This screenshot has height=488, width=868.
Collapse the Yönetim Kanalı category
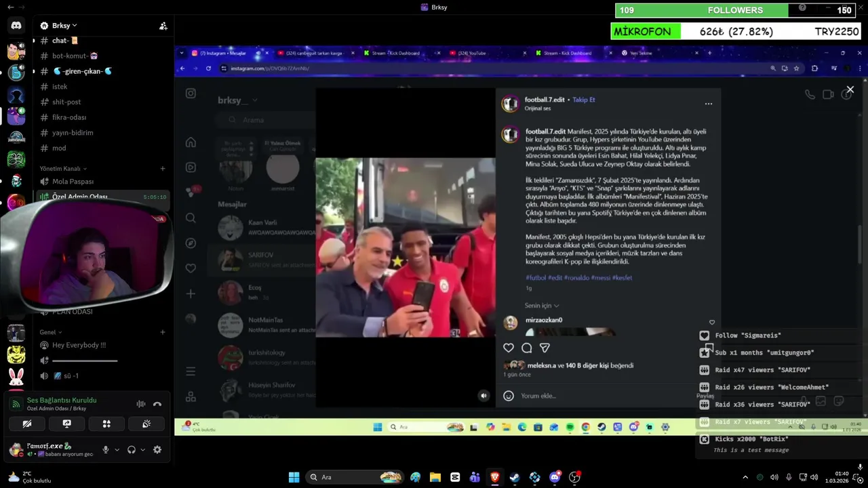pos(63,168)
